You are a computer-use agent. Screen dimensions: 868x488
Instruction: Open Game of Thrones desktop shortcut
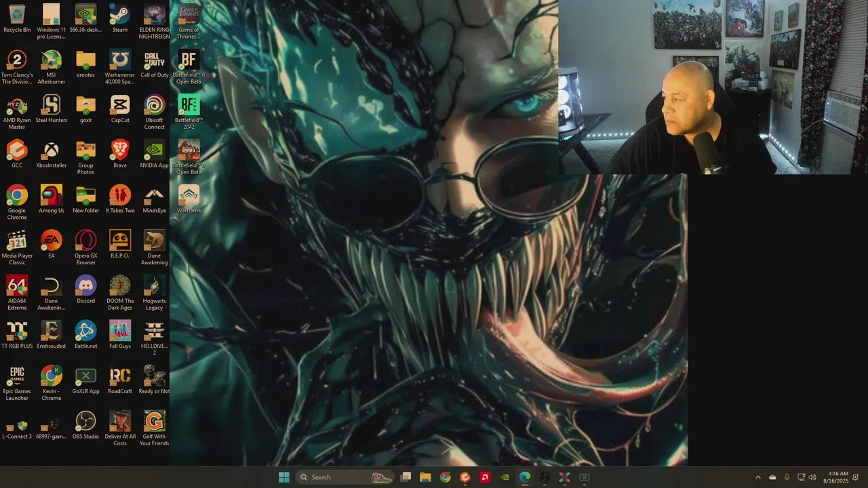pyautogui.click(x=189, y=22)
